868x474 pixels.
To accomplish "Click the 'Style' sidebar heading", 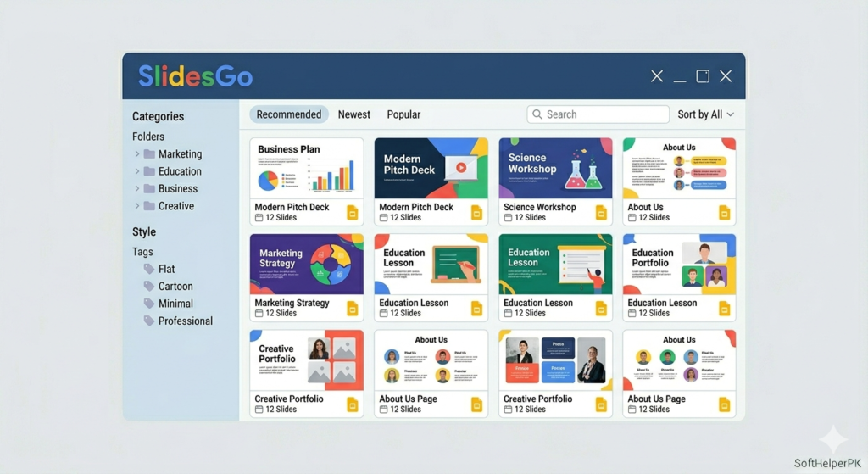I will (x=144, y=231).
